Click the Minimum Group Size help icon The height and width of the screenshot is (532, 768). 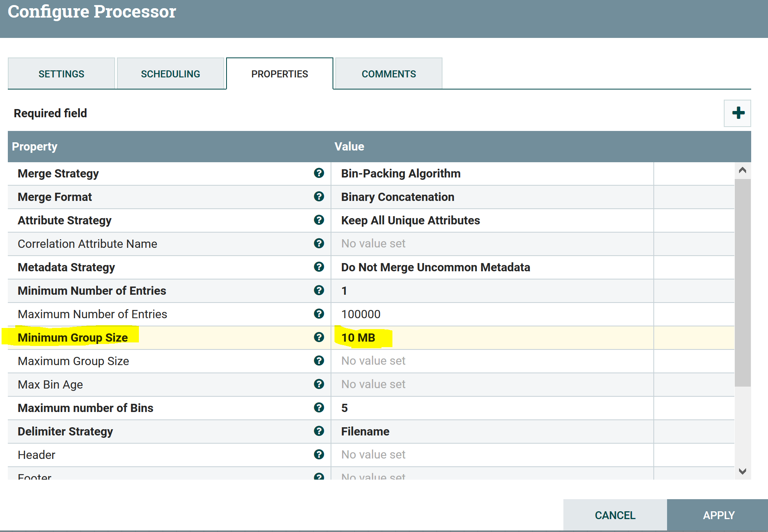pos(319,337)
